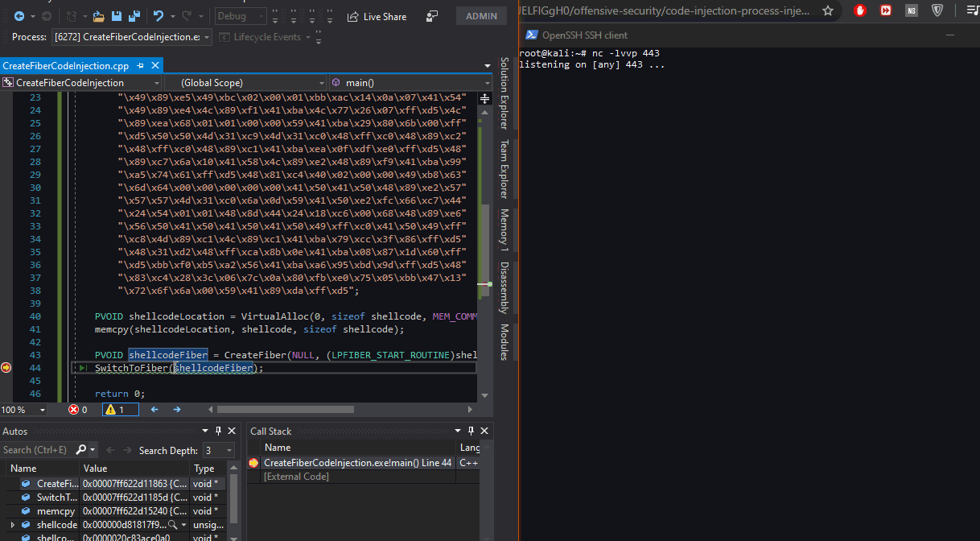Open the CreateFiberCodeInjection project scope dropdown
980x541 pixels.
click(x=80, y=82)
